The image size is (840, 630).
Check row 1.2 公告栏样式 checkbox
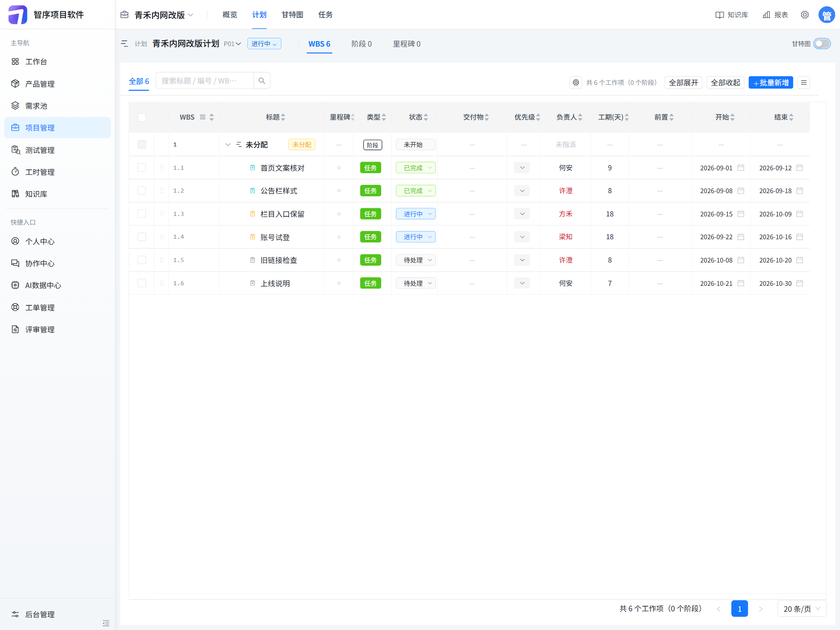point(142,190)
